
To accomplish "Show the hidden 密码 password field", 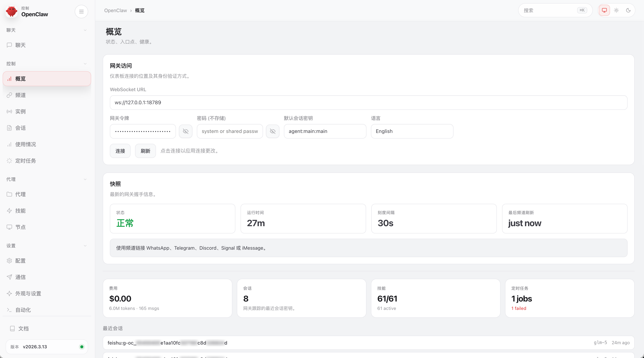I will pos(273,131).
